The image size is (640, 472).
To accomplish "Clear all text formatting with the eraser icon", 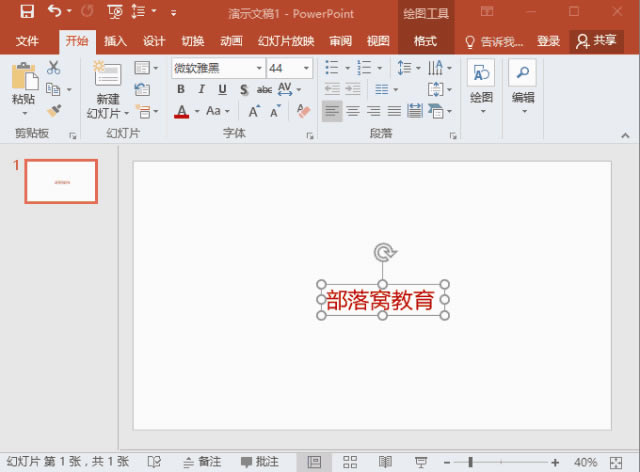I will point(303,111).
